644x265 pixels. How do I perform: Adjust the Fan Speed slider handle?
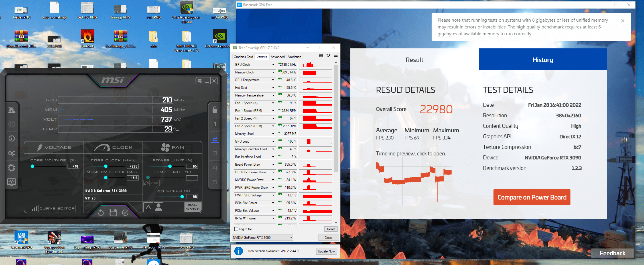[182, 197]
